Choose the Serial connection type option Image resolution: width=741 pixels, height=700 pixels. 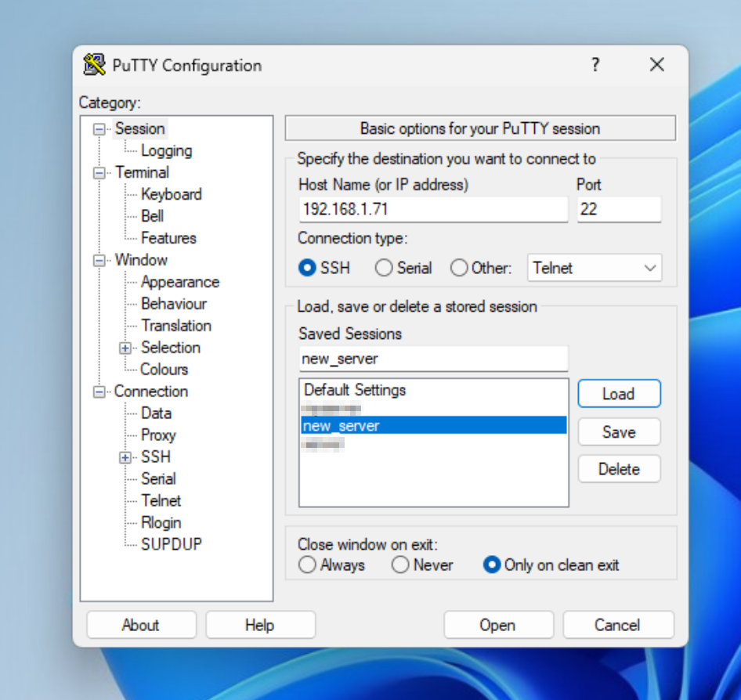tap(384, 268)
